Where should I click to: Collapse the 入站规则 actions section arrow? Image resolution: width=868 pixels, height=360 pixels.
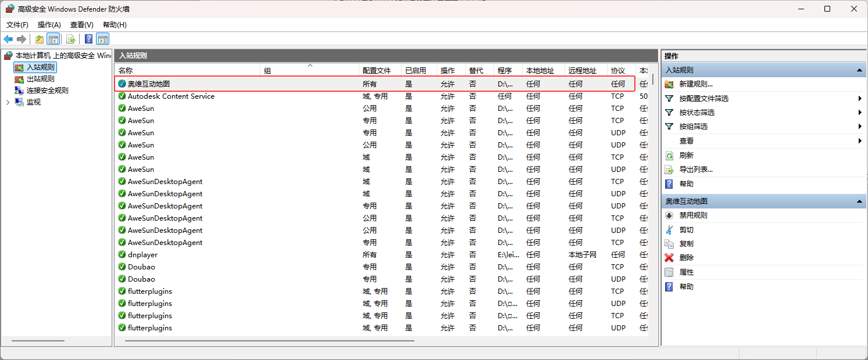tap(859, 70)
